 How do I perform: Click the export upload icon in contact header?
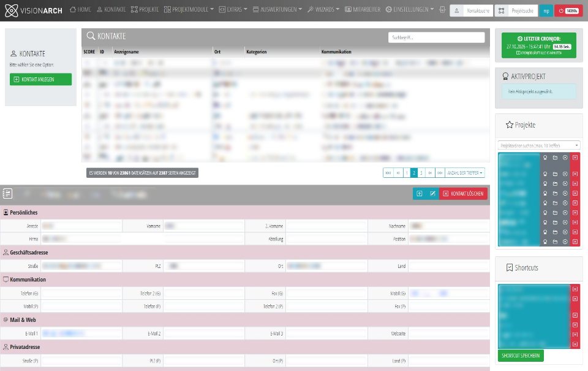click(x=419, y=193)
